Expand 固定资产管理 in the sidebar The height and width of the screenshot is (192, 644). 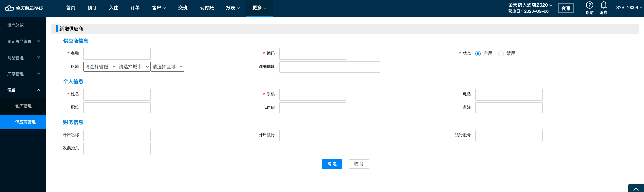[23, 41]
